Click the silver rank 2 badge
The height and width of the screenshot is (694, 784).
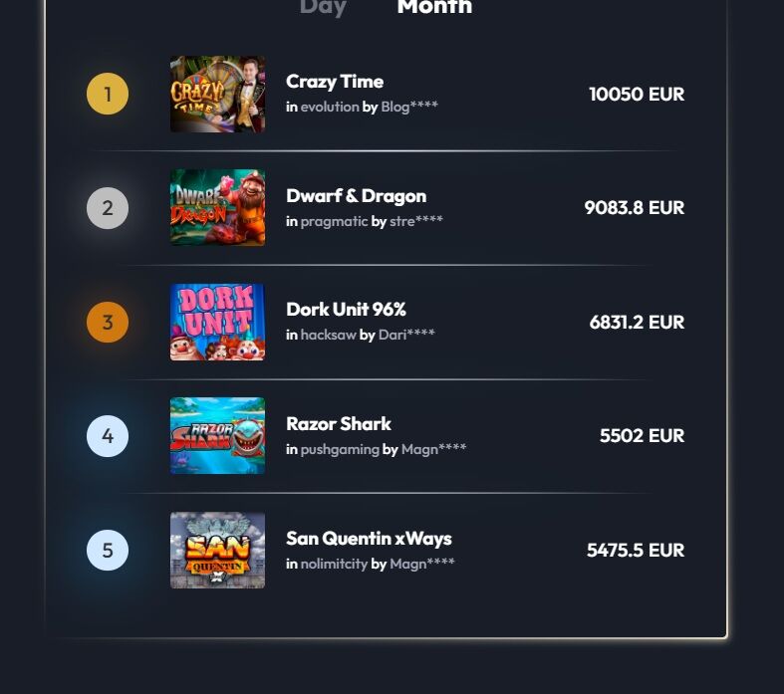pos(108,208)
